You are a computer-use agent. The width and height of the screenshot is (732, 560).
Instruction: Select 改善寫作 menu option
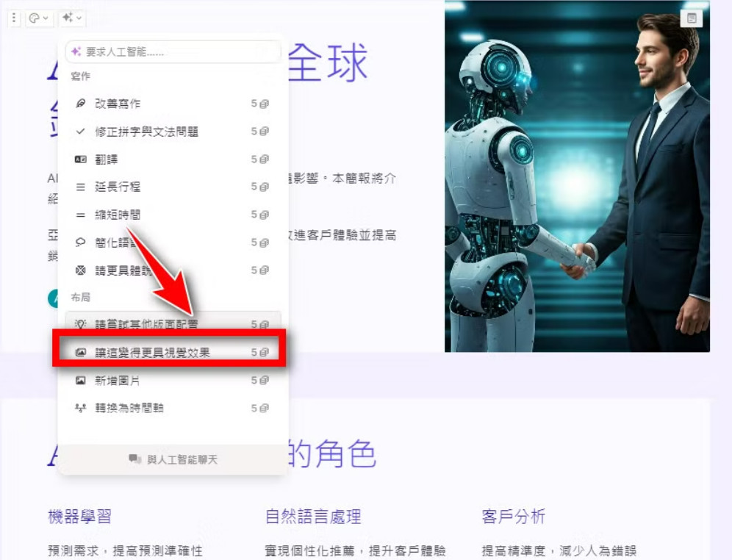pos(173,104)
